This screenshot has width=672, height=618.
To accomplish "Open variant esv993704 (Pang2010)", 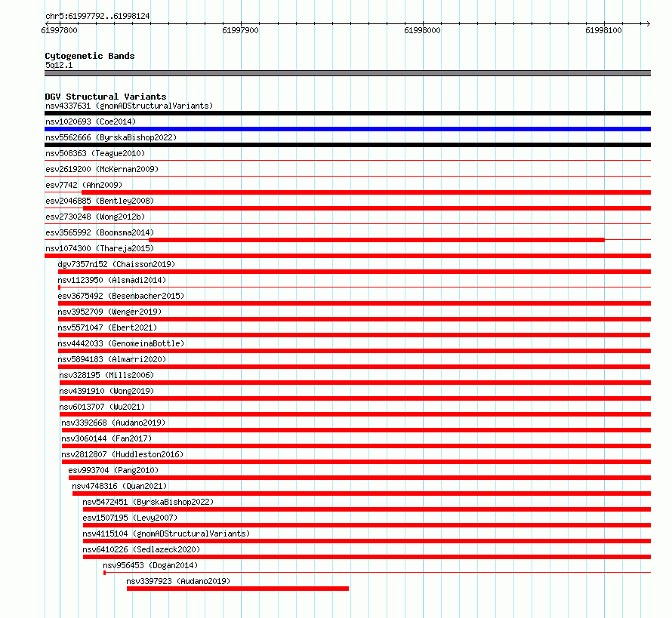I will (x=113, y=470).
